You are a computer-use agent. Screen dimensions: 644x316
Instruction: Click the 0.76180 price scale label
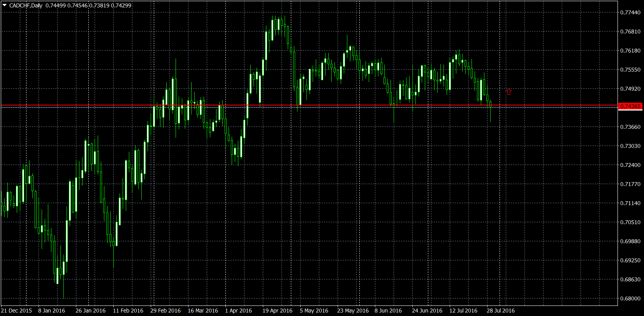click(x=630, y=51)
